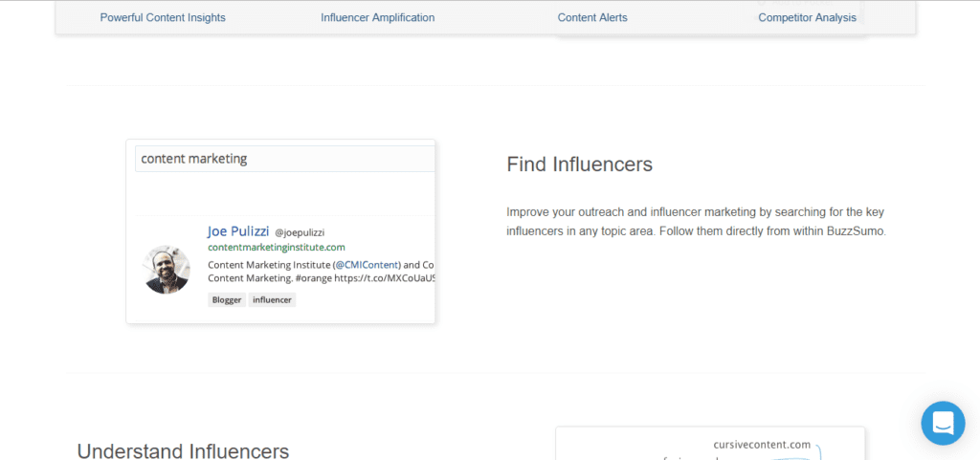This screenshot has width=980, height=460.
Task: Click the Understand Influencers heading
Action: 183,450
